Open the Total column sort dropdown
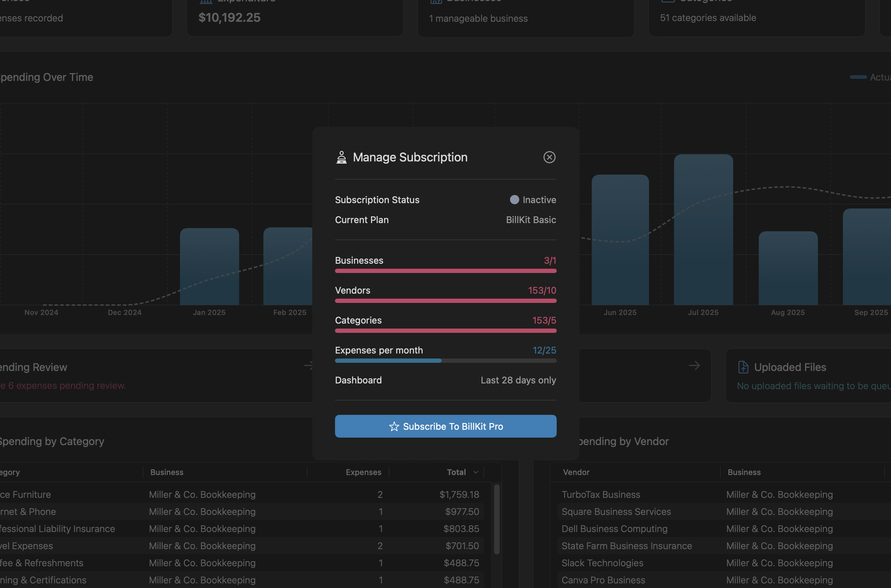 point(475,472)
